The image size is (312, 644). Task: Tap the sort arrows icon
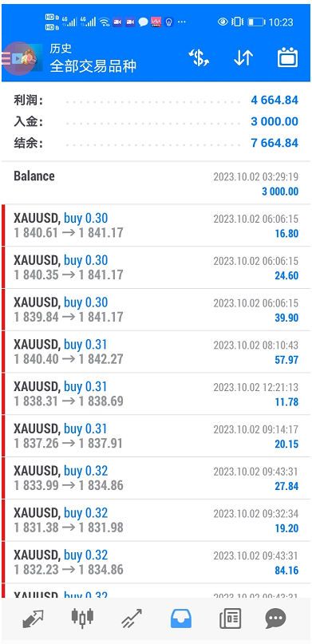tap(243, 58)
